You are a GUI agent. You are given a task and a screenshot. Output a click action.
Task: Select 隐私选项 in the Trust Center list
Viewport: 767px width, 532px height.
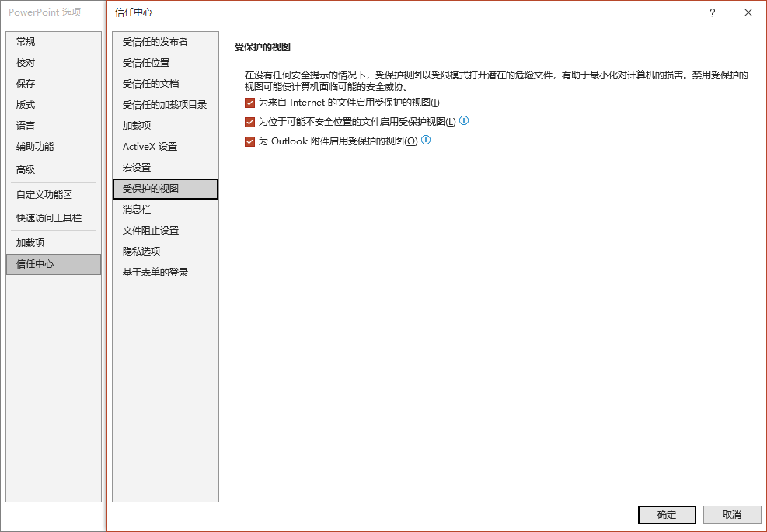[x=142, y=251]
